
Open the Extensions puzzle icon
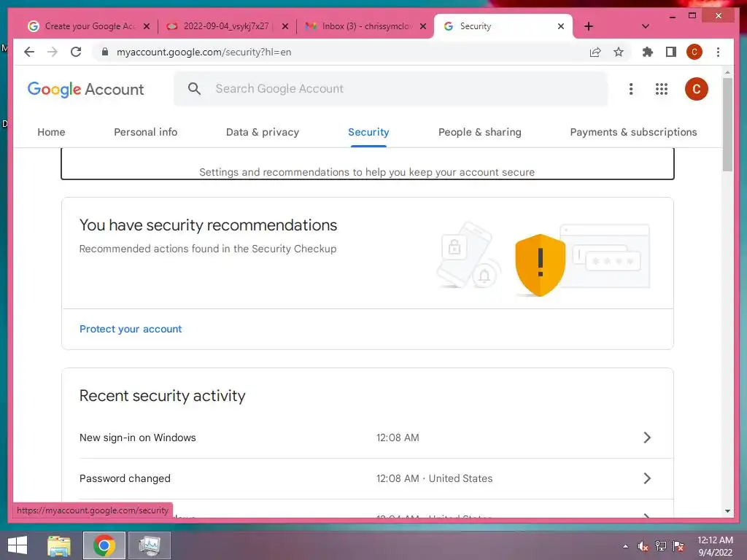pyautogui.click(x=648, y=52)
